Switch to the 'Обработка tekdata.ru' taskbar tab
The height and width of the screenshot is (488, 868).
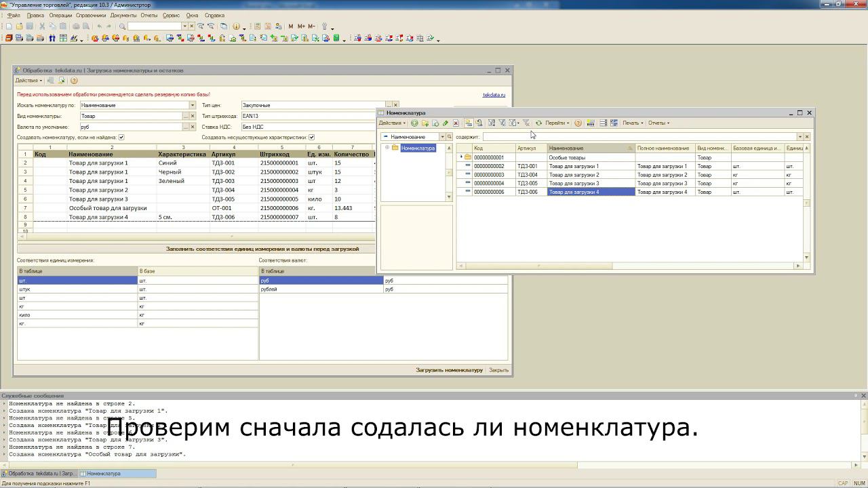[40, 474]
